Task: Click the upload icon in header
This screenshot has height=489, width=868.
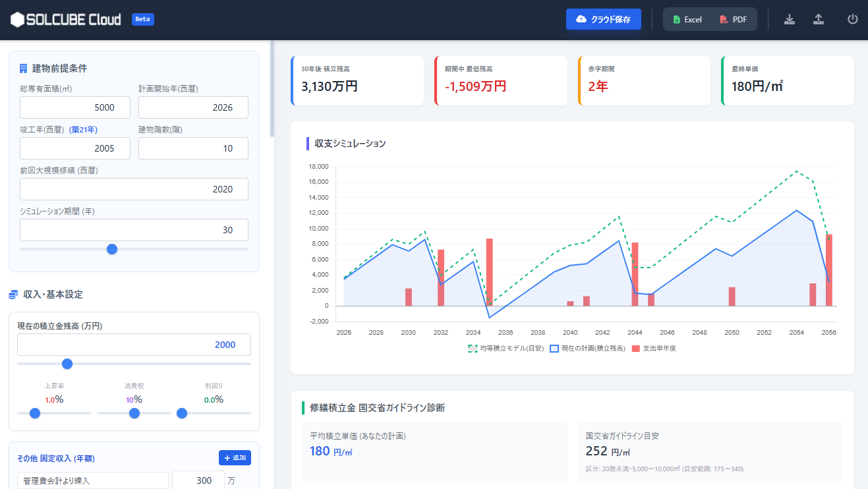Action: click(819, 20)
